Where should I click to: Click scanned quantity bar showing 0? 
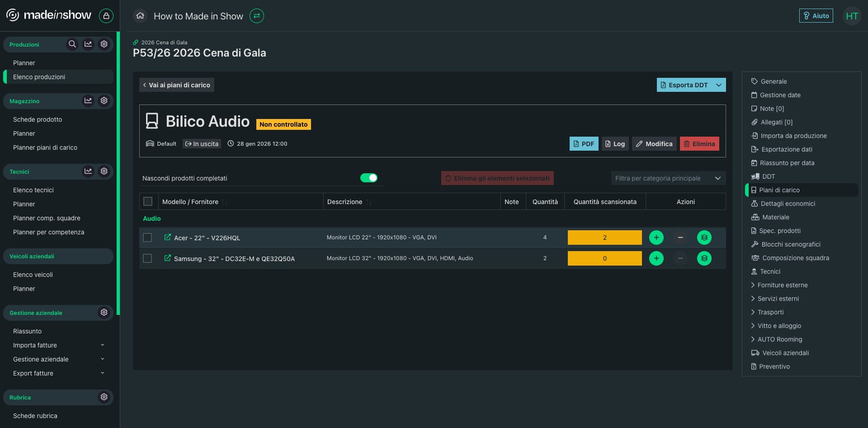tap(605, 258)
